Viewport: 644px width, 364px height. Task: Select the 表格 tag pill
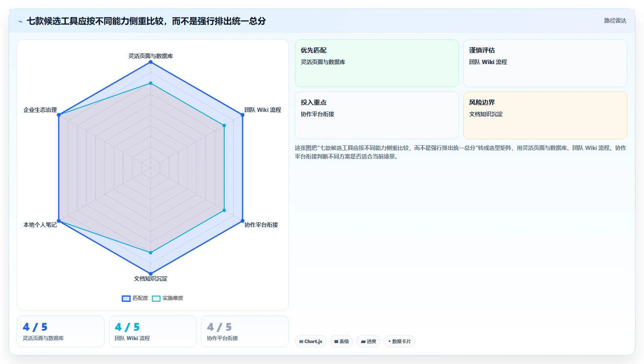(341, 341)
